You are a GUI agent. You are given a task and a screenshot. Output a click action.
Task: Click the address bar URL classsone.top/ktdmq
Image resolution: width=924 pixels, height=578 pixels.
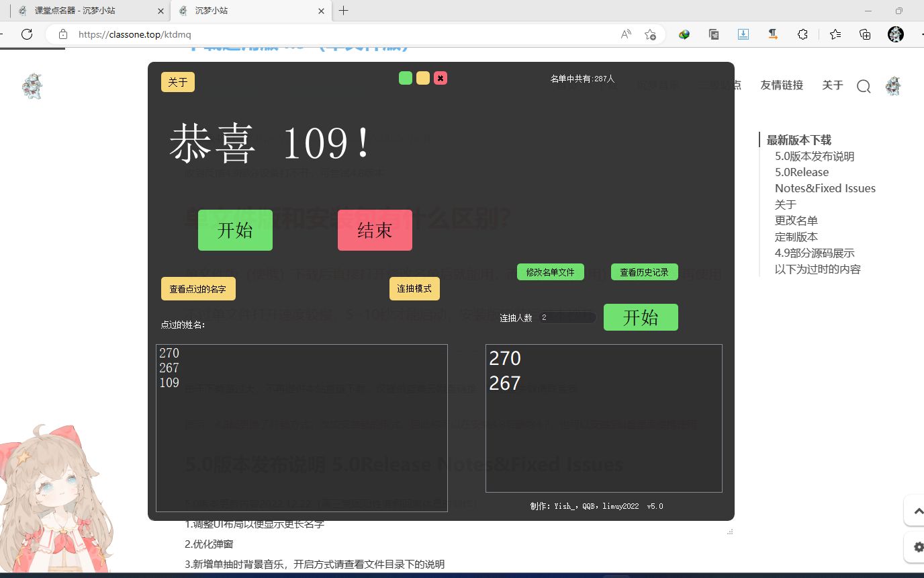point(135,34)
